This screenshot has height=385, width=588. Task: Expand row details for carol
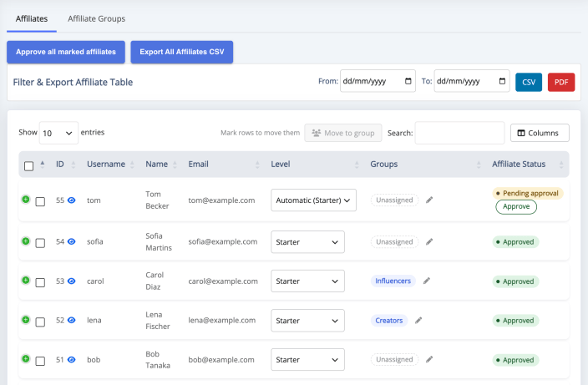[x=26, y=280]
